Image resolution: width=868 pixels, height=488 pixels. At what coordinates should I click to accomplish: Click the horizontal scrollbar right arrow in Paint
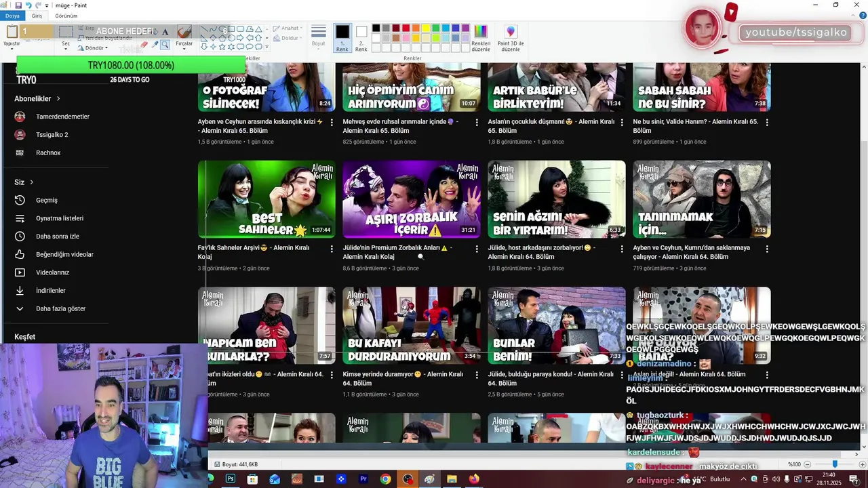(x=856, y=453)
